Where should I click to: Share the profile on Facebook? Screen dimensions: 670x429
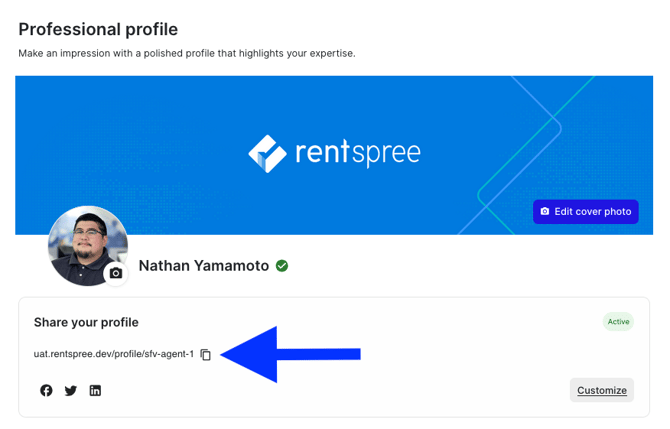pos(46,391)
